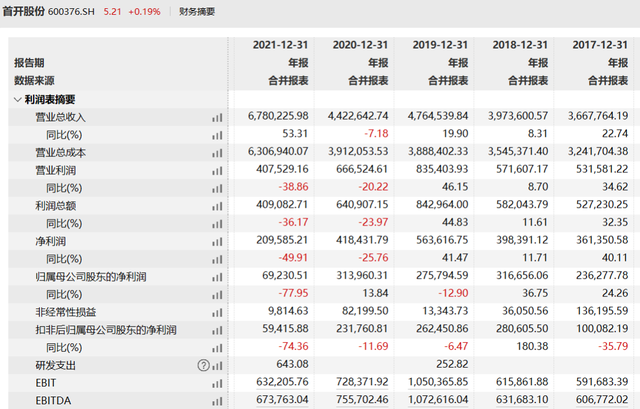Open chart icon for 利润总额 row
Image resolution: width=640 pixels, height=409 pixels.
click(217, 206)
